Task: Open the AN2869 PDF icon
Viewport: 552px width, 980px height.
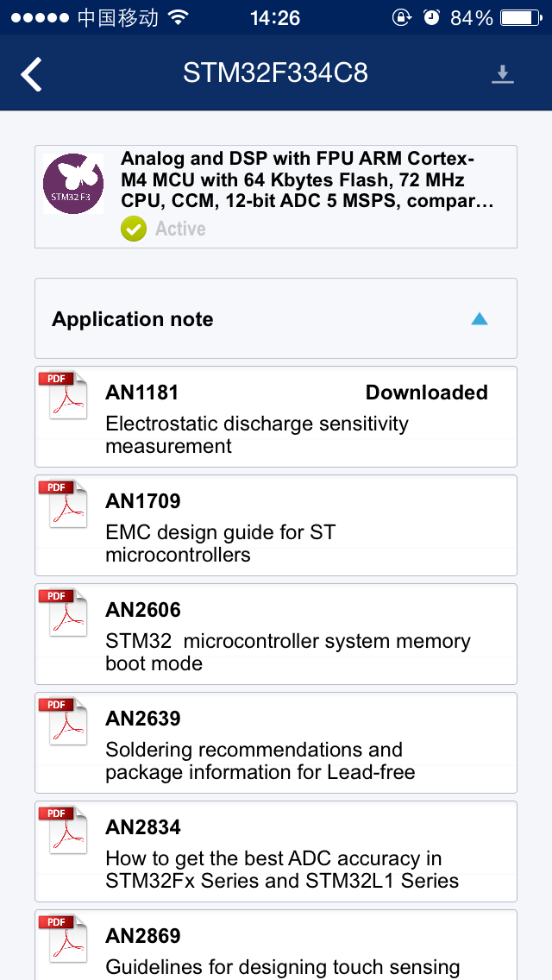Action: [64, 939]
